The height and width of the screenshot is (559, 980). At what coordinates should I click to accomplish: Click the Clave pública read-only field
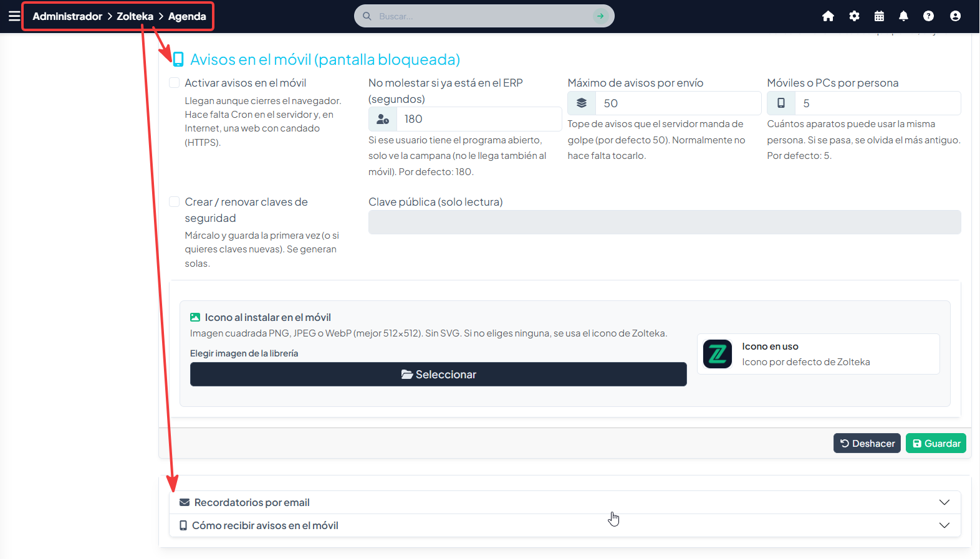pos(665,222)
